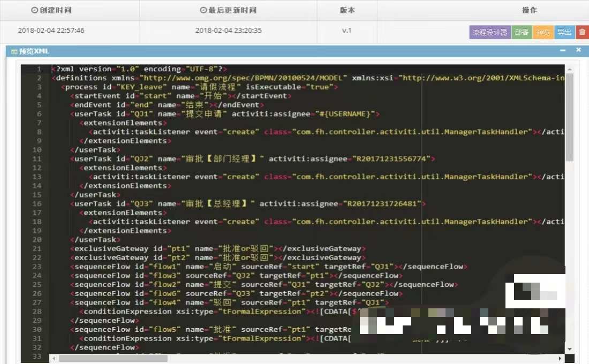This screenshot has width=589, height=364.
Task: Click the exclusiveGateway pt2 line
Action: pos(218,257)
